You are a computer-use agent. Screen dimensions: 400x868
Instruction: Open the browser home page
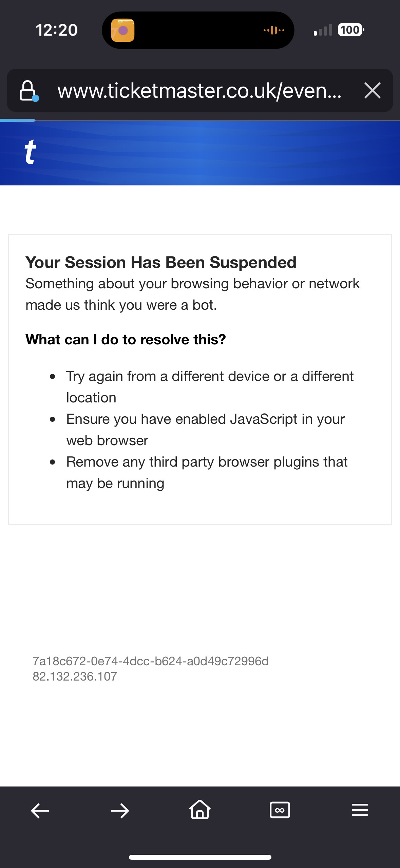(200, 810)
